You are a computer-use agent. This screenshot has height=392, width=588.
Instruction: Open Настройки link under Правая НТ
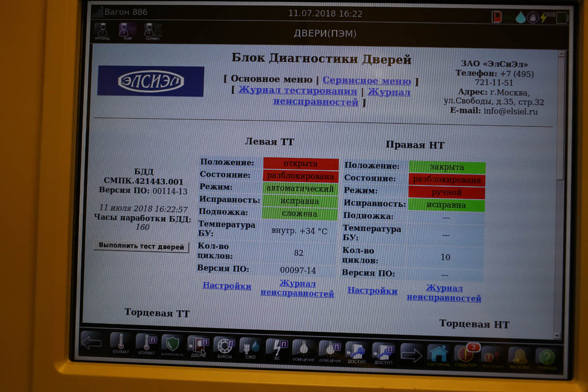[372, 291]
